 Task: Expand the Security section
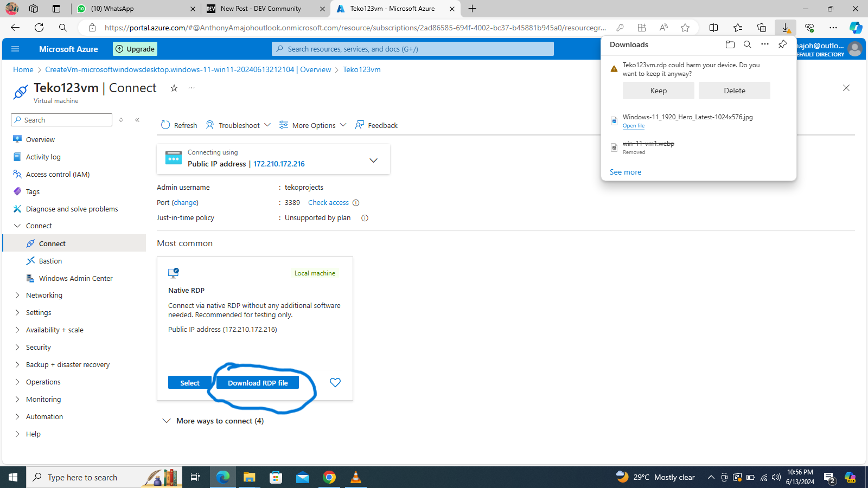(x=38, y=347)
